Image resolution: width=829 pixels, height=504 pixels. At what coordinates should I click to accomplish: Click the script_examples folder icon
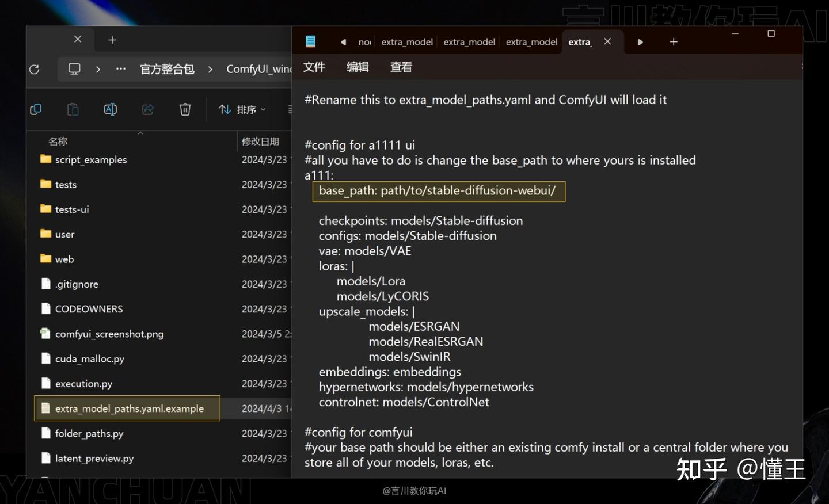(x=45, y=159)
